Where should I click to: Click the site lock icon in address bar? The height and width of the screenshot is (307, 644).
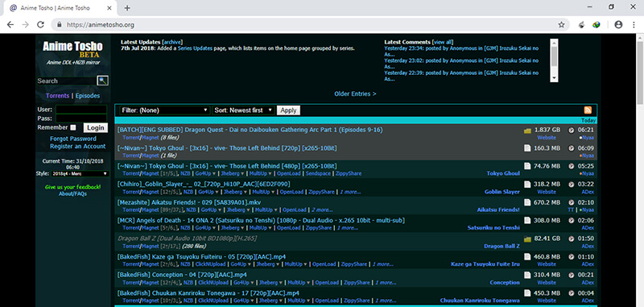(60, 25)
